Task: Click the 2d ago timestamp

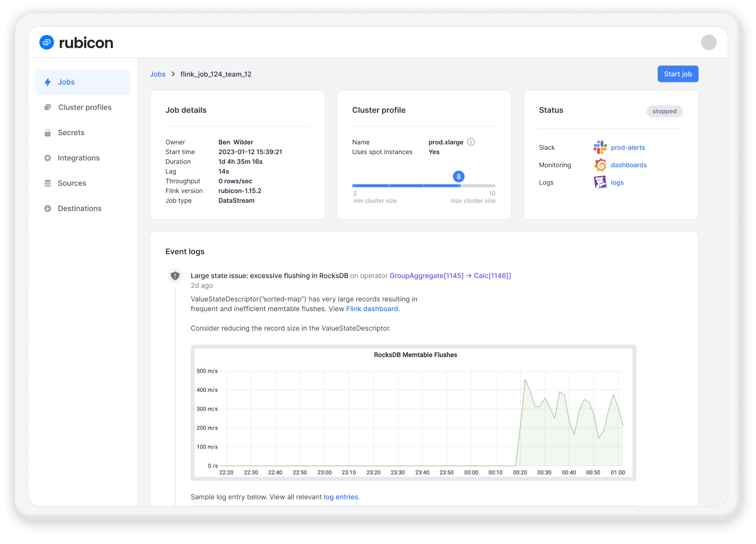Action: 201,286
